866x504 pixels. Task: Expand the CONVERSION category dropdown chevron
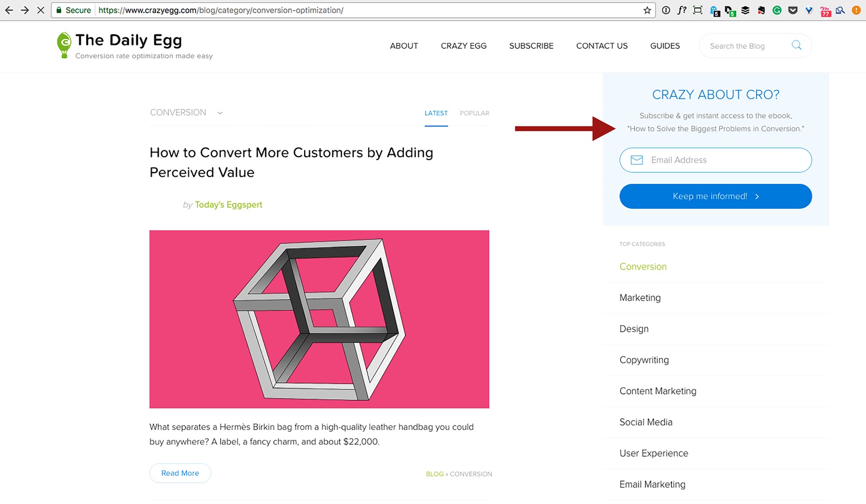(x=220, y=113)
